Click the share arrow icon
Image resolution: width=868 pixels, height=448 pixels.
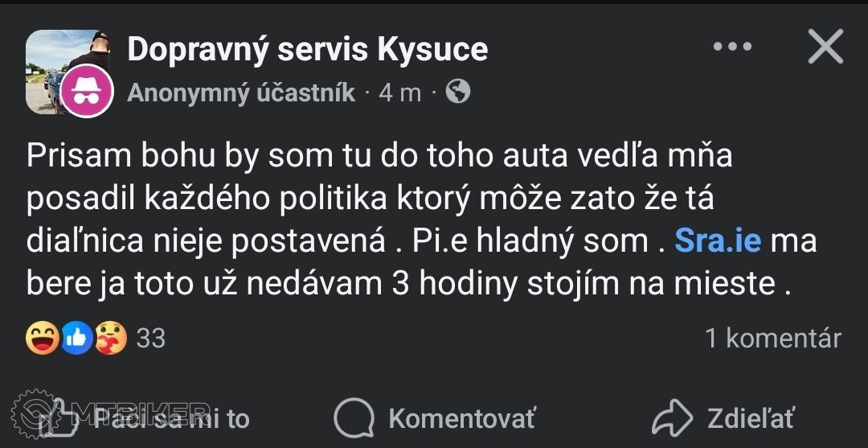(x=673, y=418)
